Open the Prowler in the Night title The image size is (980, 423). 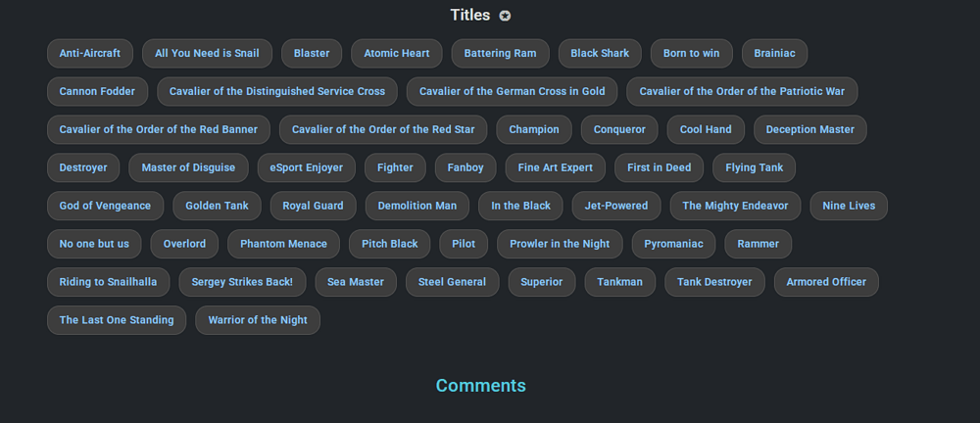[560, 244]
